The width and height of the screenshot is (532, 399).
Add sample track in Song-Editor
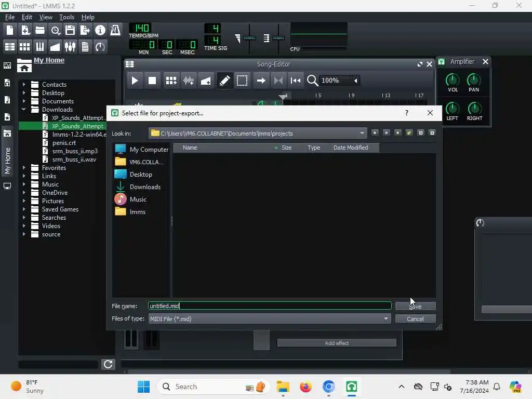(x=189, y=81)
